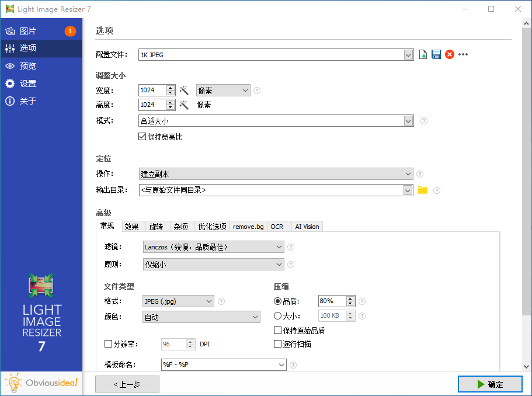Enable the 分辨率 checkbox
The height and width of the screenshot is (396, 532).
coord(108,344)
